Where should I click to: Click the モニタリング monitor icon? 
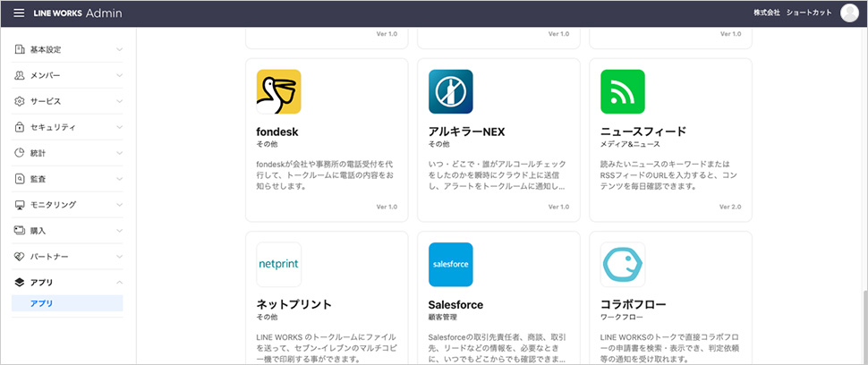pos(20,205)
